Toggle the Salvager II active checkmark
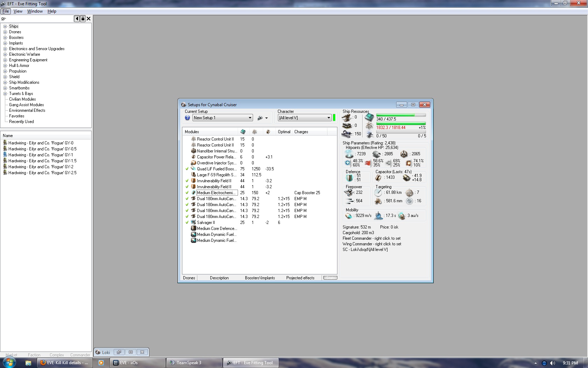This screenshot has height=368, width=588. (x=187, y=223)
